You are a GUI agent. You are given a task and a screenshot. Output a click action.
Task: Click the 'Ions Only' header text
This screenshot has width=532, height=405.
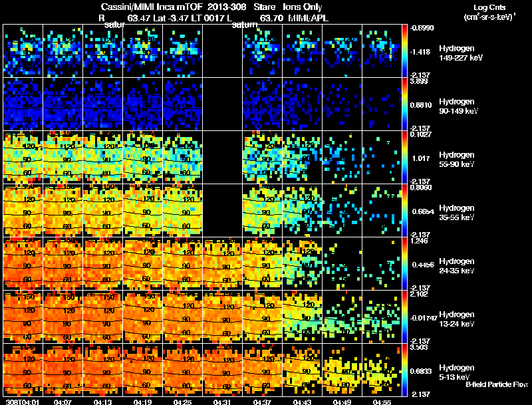[303, 7]
